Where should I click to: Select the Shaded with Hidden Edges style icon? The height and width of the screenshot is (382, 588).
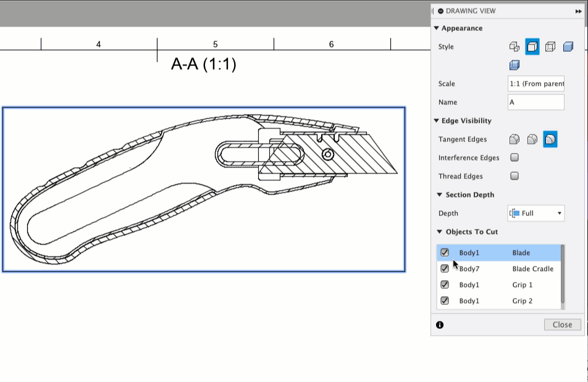pyautogui.click(x=514, y=65)
